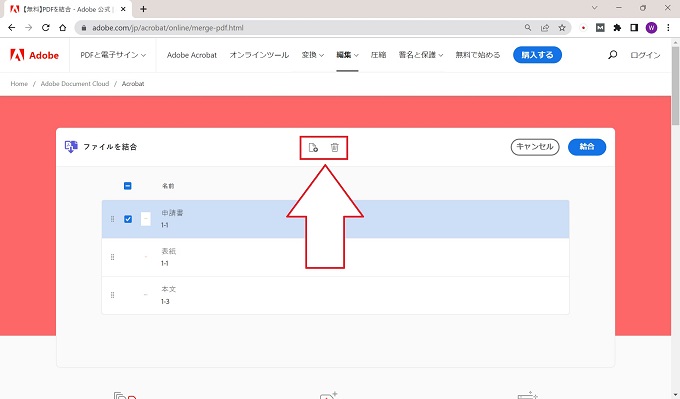Expand the 署名と保護 menu

click(421, 55)
